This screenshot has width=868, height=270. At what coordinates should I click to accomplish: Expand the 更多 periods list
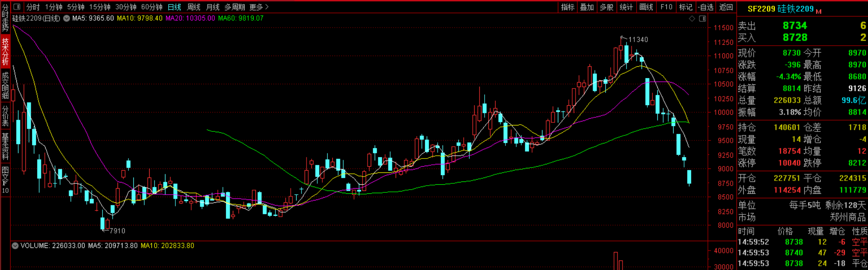259,7
